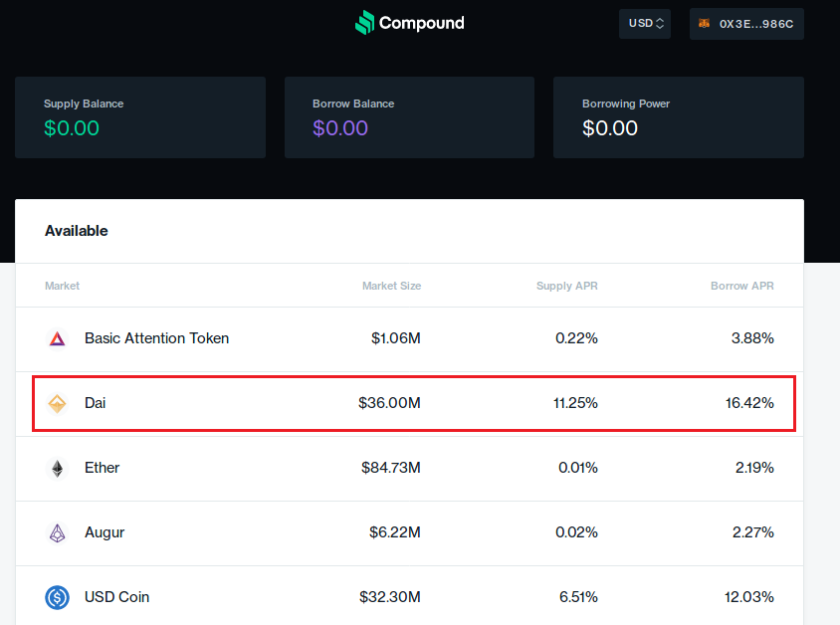The width and height of the screenshot is (840, 625).
Task: Click the white Borrowing Power $0.00 amount
Action: click(x=610, y=128)
